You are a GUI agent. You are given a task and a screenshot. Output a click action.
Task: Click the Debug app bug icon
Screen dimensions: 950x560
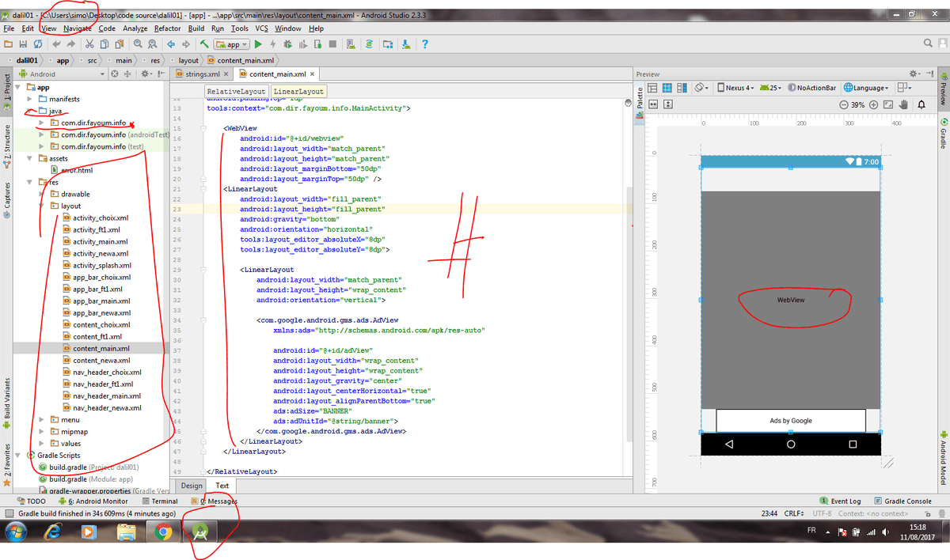click(x=287, y=44)
